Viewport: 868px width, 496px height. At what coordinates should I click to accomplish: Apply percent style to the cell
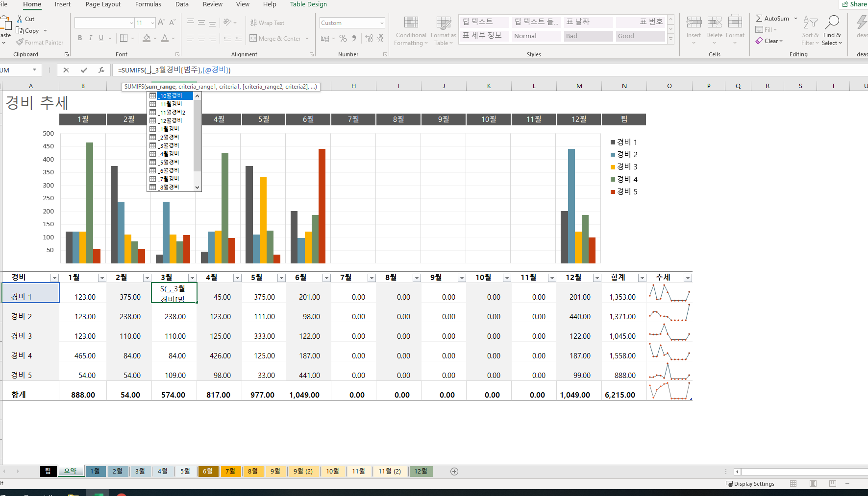pos(343,38)
